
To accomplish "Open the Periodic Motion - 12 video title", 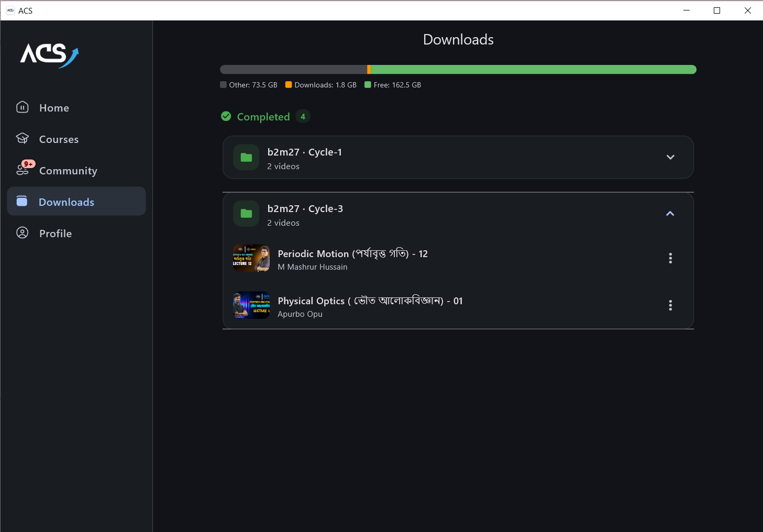I will coord(352,253).
